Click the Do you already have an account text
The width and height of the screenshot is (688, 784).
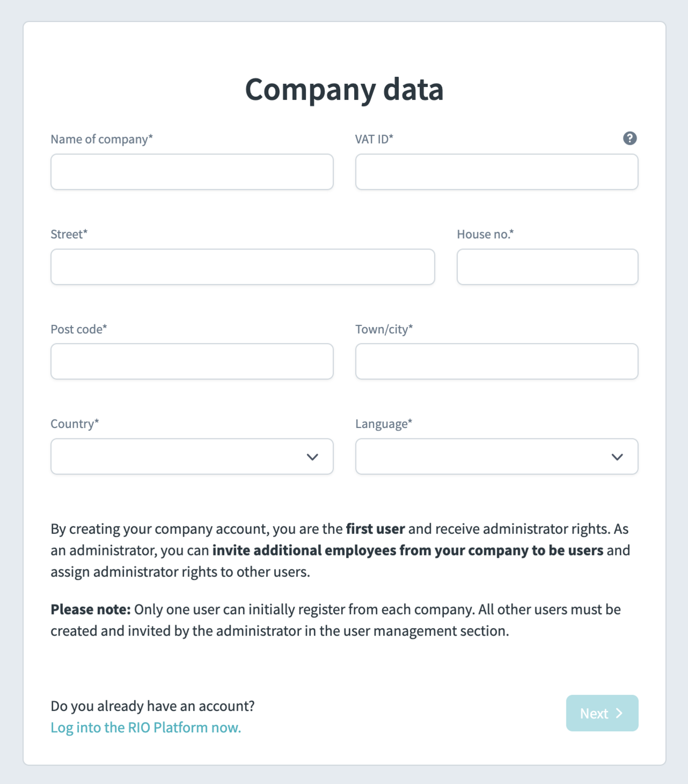point(153,705)
